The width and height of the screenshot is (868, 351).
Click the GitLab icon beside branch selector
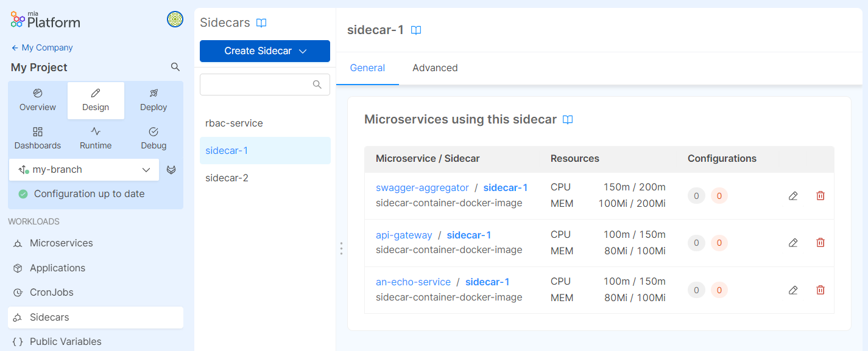172,170
